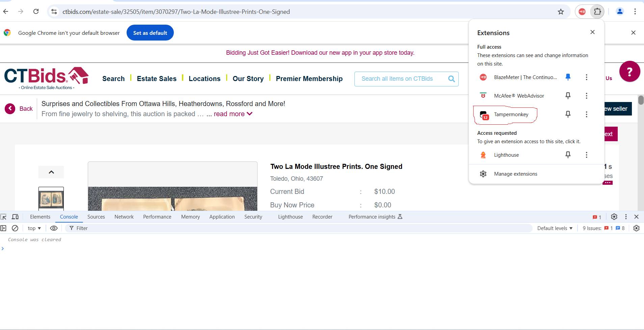
Task: Pin the McAfee WebAdvisor extension
Action: pos(568,96)
